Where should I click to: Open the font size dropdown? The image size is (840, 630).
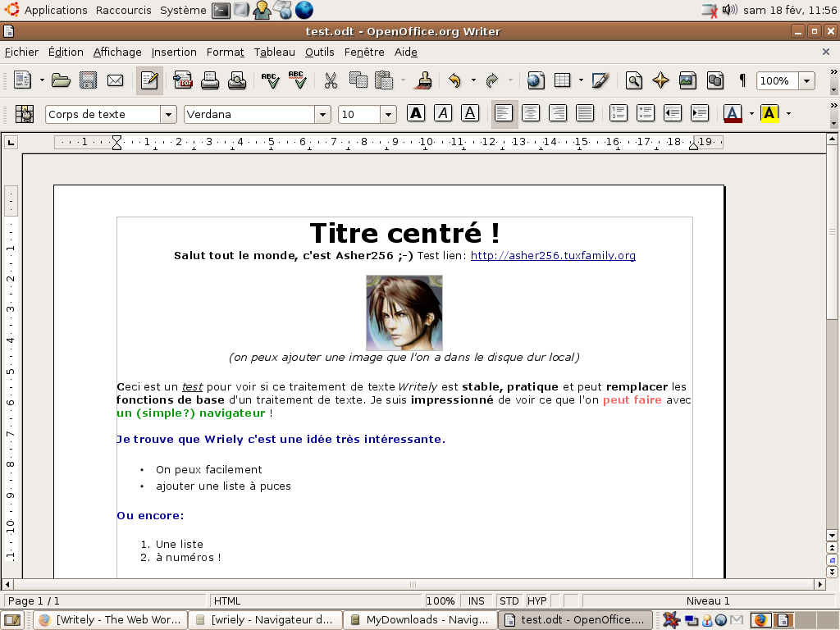coord(388,114)
